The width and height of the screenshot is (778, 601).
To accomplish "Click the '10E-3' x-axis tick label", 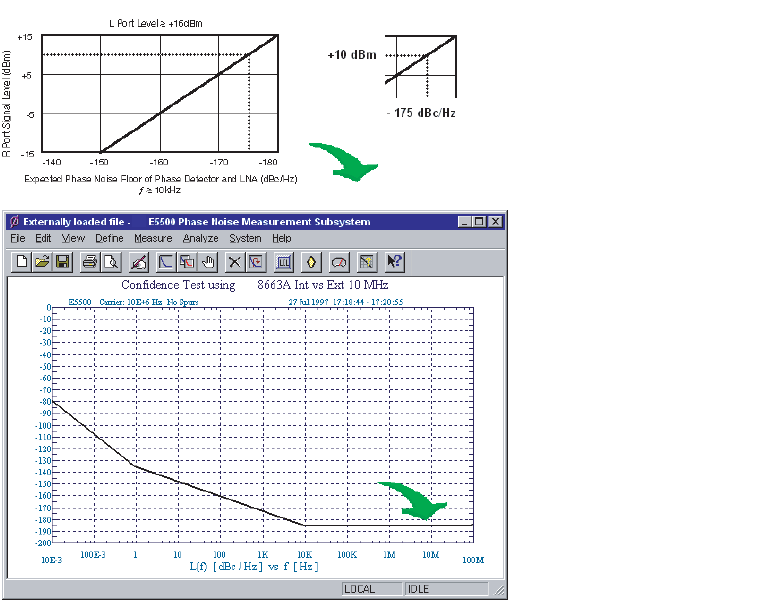I will pos(51,560).
